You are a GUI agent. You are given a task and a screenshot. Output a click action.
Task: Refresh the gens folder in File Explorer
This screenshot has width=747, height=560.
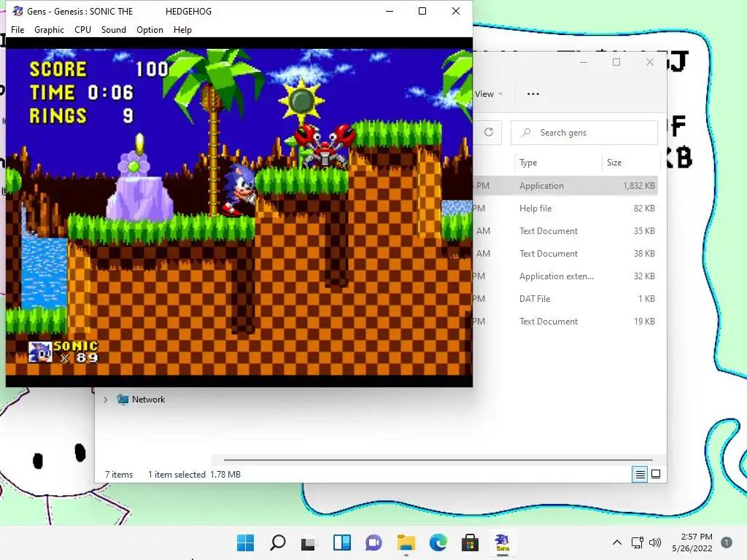pos(489,133)
